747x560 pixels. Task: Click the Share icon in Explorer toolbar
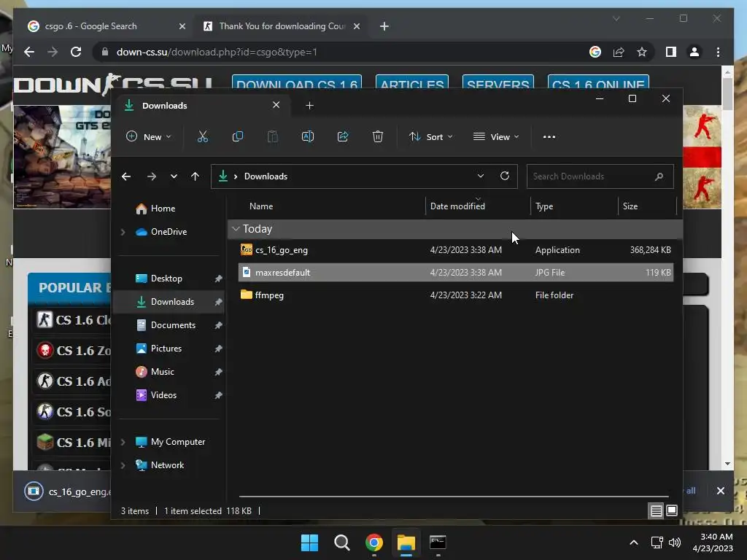(x=343, y=136)
